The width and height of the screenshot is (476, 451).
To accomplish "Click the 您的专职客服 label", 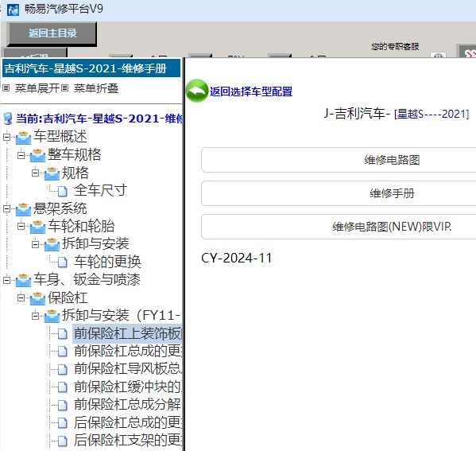I will [395, 46].
